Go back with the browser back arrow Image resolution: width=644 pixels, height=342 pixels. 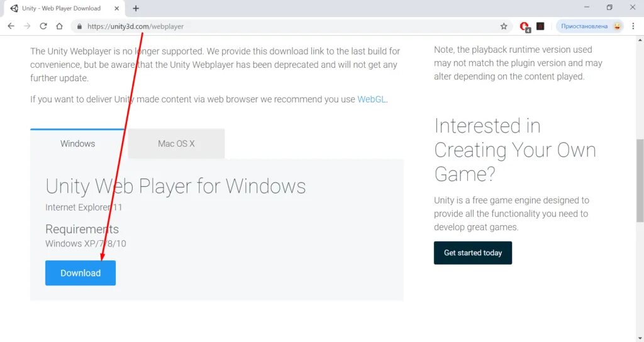[11, 26]
